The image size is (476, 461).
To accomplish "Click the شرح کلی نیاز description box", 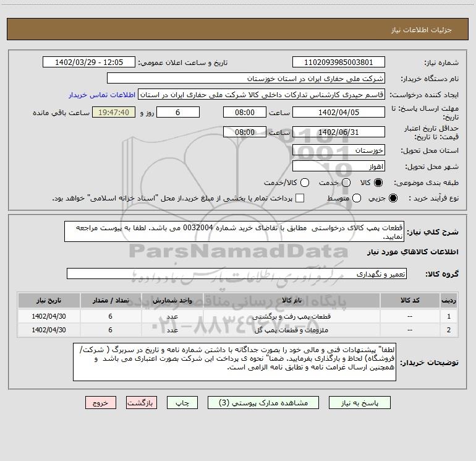I will point(234,231).
